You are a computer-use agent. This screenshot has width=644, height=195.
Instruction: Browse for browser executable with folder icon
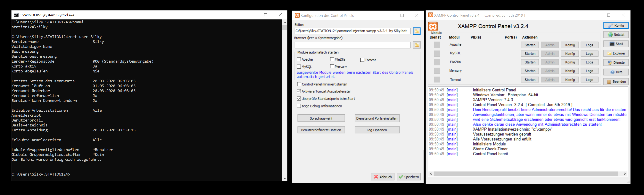coord(417,45)
